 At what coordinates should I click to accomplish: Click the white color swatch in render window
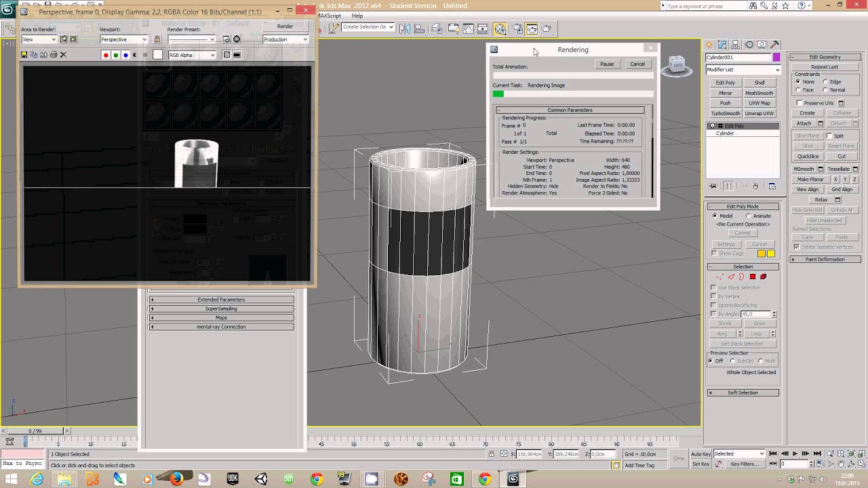coord(158,55)
